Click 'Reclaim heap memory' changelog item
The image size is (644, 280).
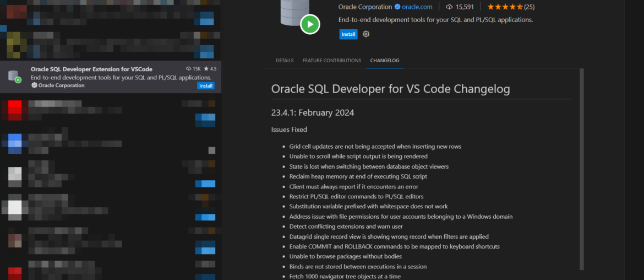358,176
